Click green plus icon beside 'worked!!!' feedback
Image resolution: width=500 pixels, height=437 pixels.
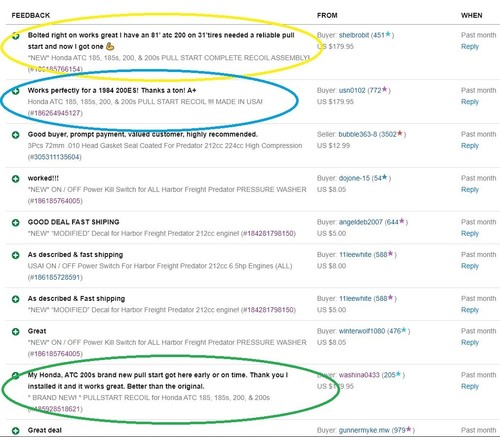point(15,179)
